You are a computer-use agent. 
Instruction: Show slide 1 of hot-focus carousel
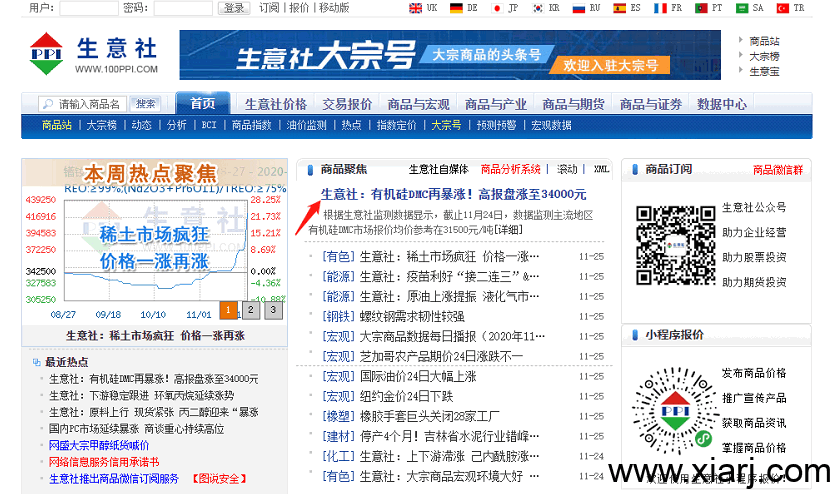pos(228,310)
